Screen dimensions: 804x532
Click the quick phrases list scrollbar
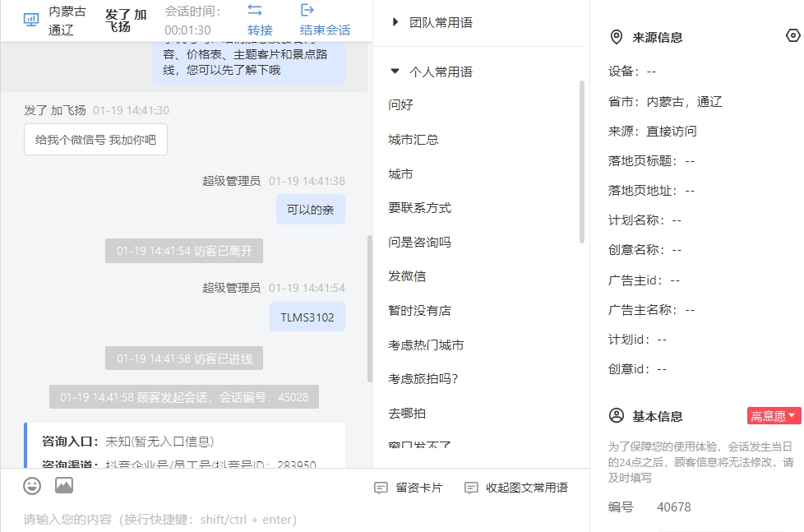click(582, 162)
